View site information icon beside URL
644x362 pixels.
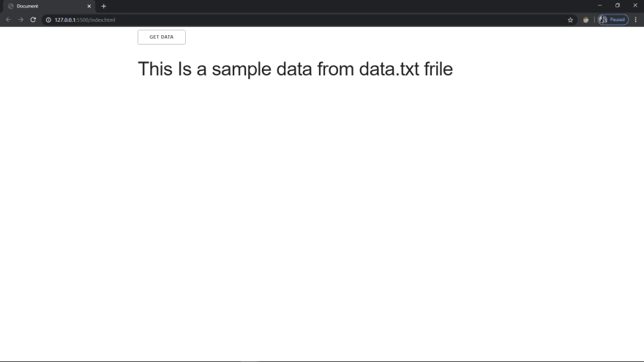point(48,20)
